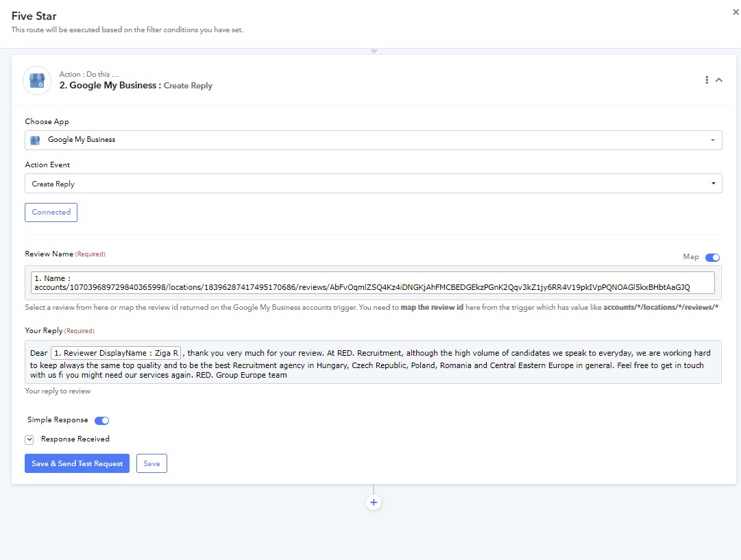Click the 'Simple Response' label text
The image size is (741, 560).
[58, 419]
